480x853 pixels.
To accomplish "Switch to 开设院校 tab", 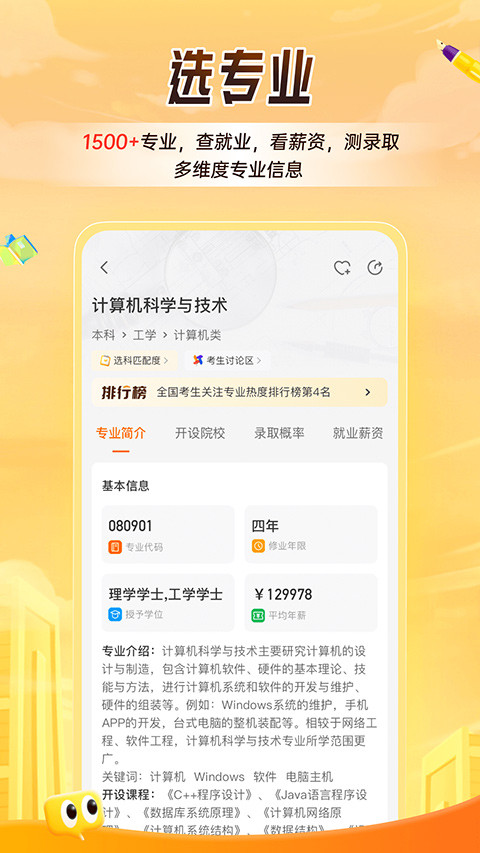I will pos(200,433).
